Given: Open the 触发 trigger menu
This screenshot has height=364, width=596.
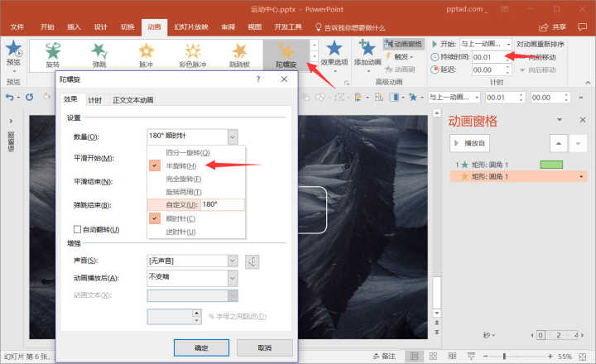Looking at the screenshot, I should tap(400, 57).
